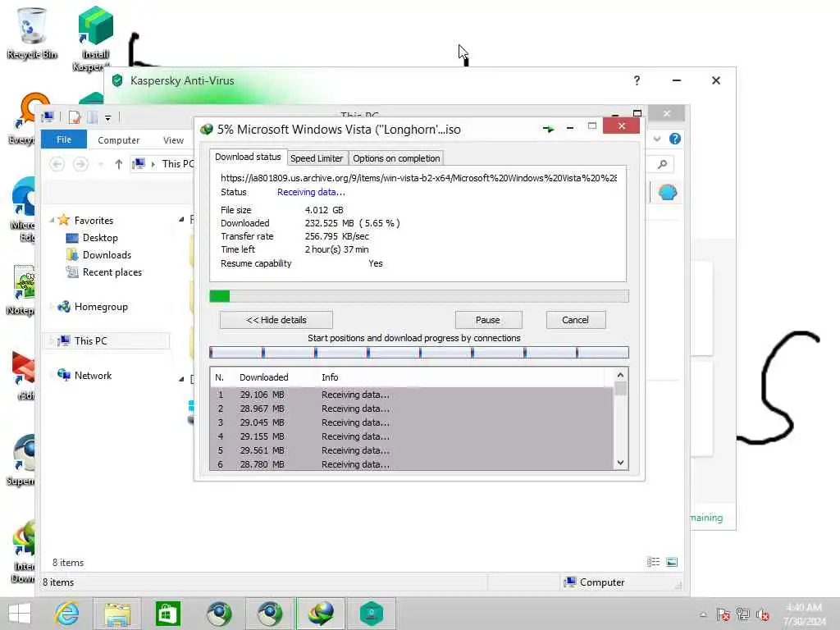The height and width of the screenshot is (630, 840).
Task: Collapse the Favorites tree group
Action: pos(52,220)
